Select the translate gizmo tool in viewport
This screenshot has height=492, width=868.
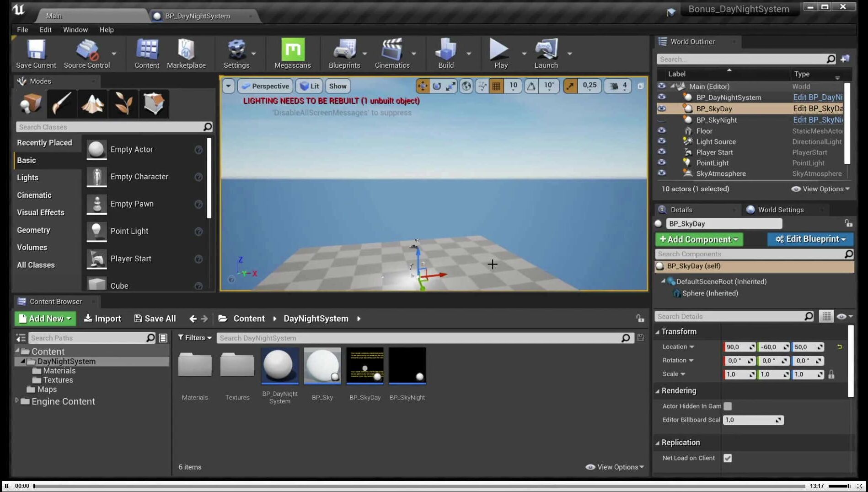point(423,86)
